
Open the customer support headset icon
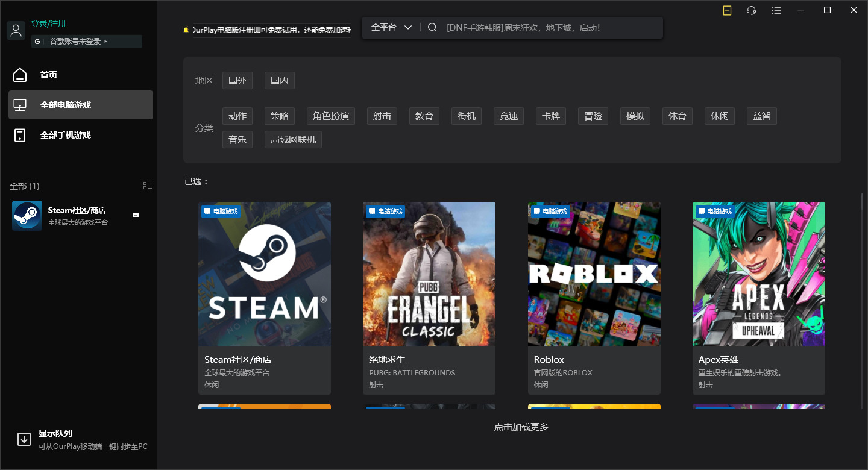(x=750, y=10)
